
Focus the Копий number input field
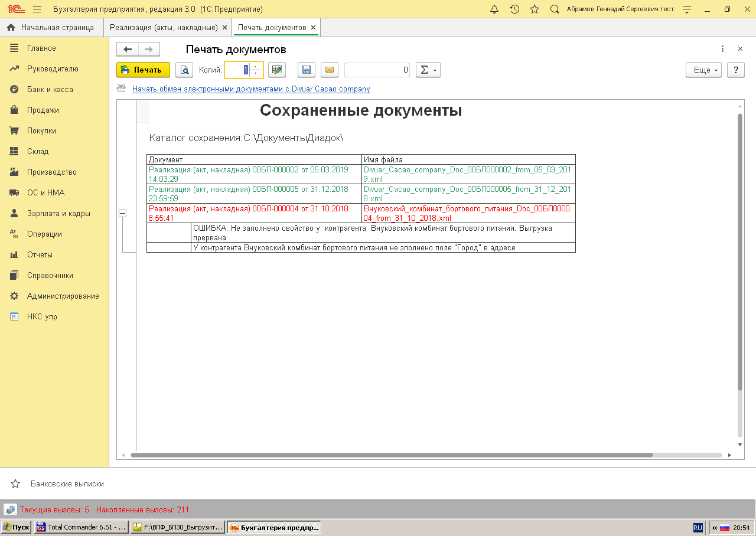[x=238, y=70]
